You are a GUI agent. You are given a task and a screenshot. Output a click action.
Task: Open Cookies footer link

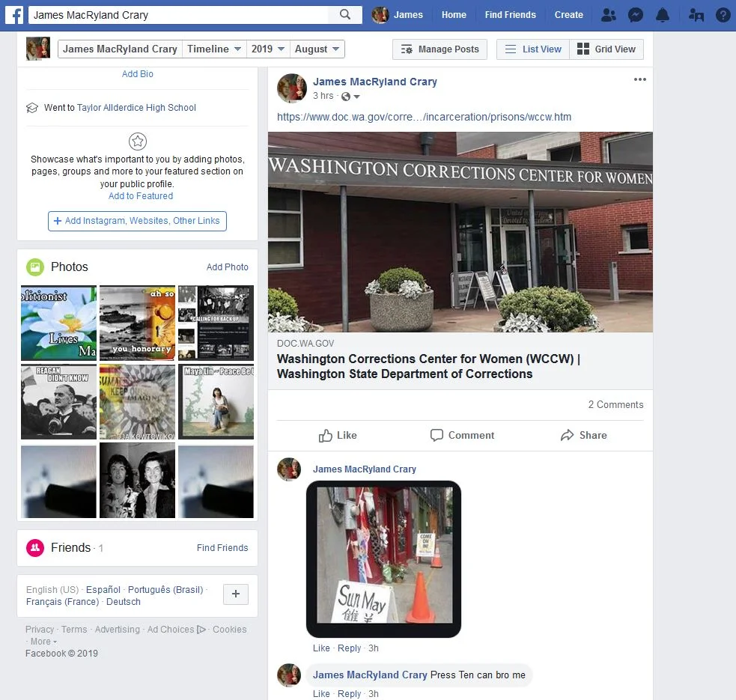tap(230, 629)
